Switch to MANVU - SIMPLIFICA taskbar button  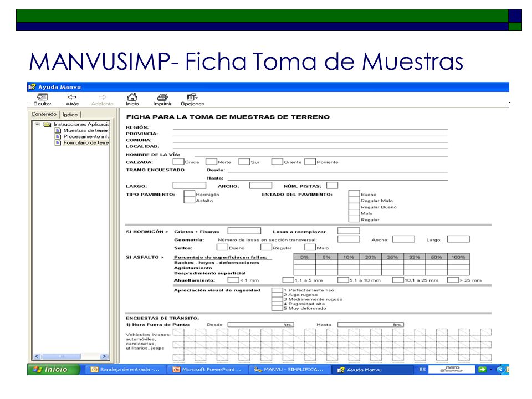[289, 369]
